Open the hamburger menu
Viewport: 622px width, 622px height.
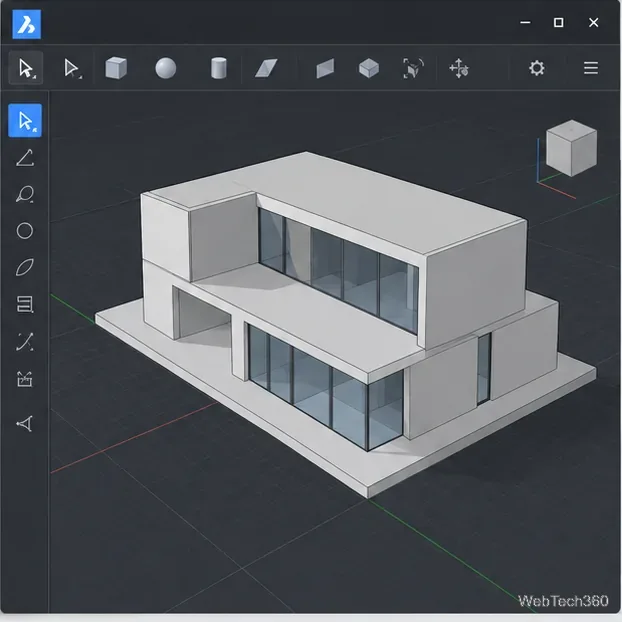(591, 68)
